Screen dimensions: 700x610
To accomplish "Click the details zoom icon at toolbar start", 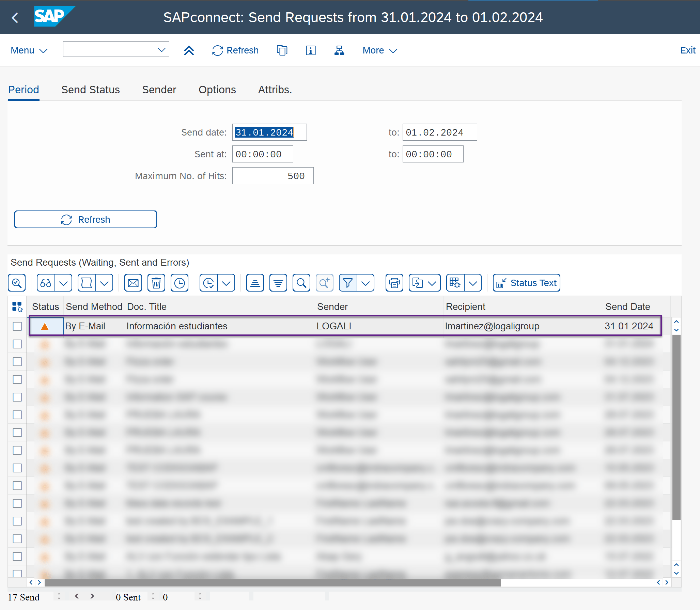I will coord(17,283).
